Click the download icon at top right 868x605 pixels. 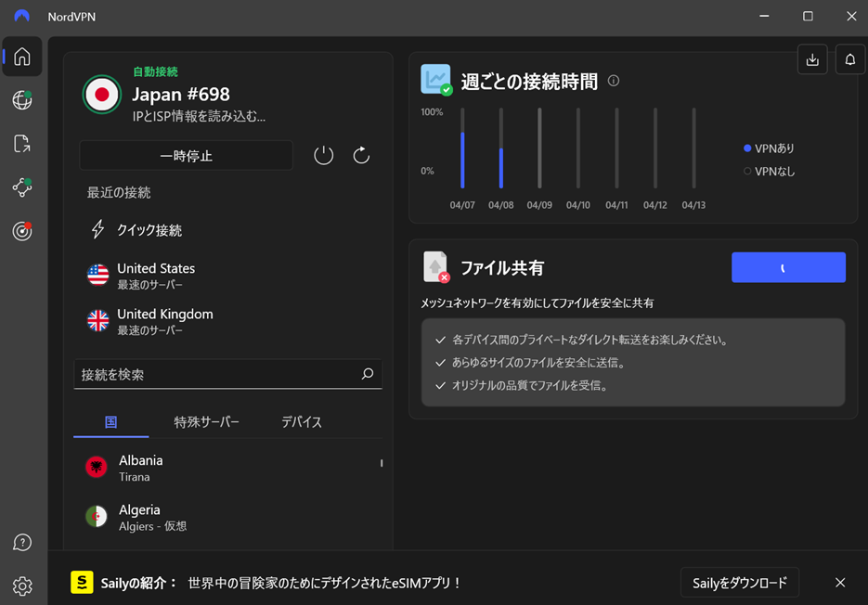coord(812,59)
